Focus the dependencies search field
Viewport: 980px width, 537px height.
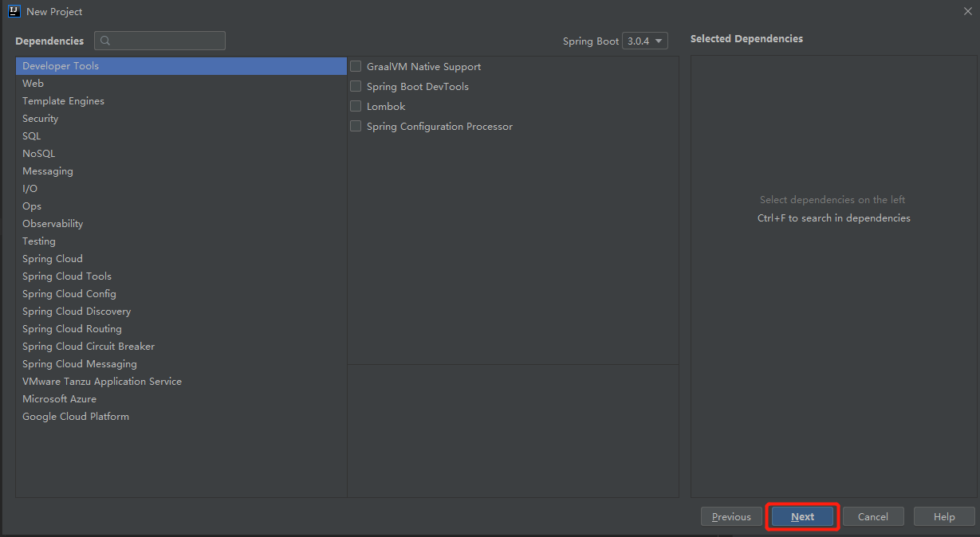tap(167, 41)
